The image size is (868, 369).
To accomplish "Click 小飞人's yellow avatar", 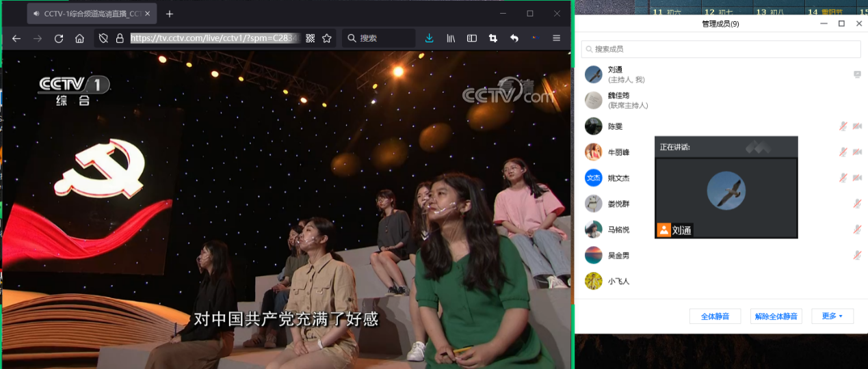I will [x=593, y=281].
